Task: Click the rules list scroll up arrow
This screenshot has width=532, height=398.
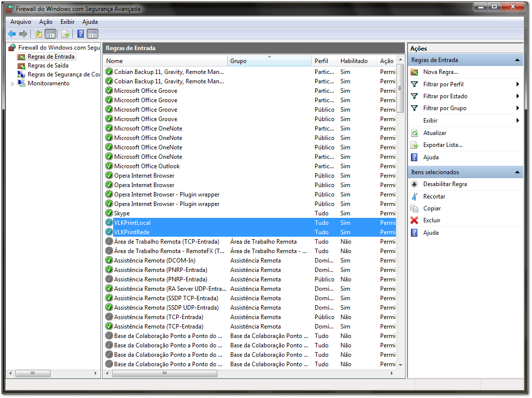Action: click(400, 60)
